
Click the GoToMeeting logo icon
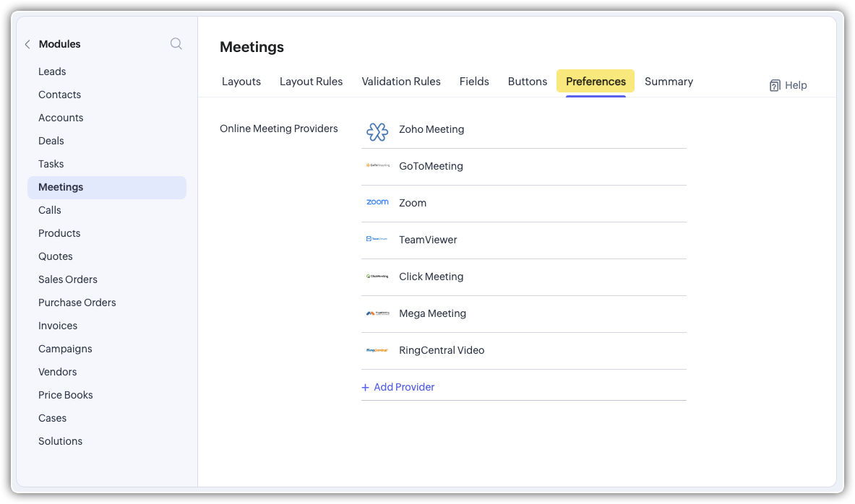tap(377, 166)
